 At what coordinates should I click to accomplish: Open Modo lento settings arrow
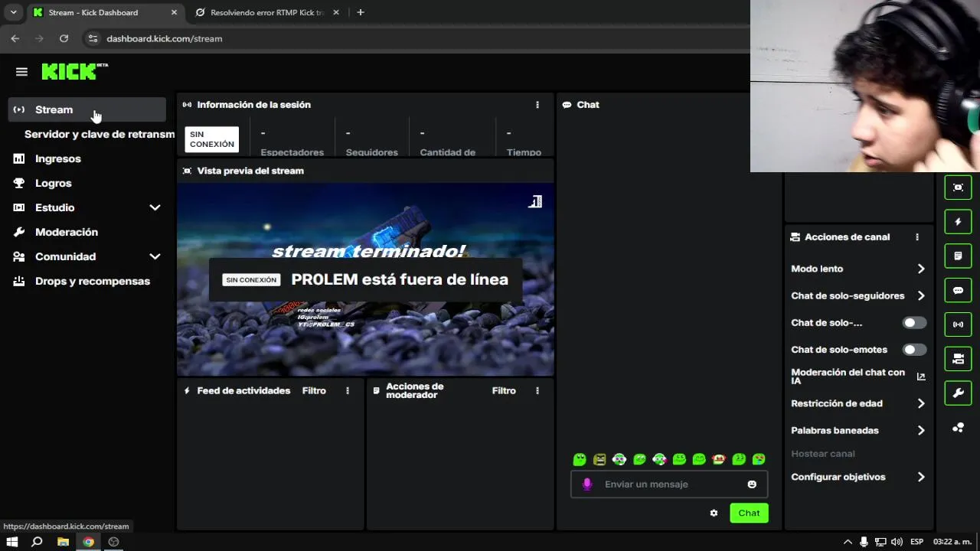pos(921,269)
